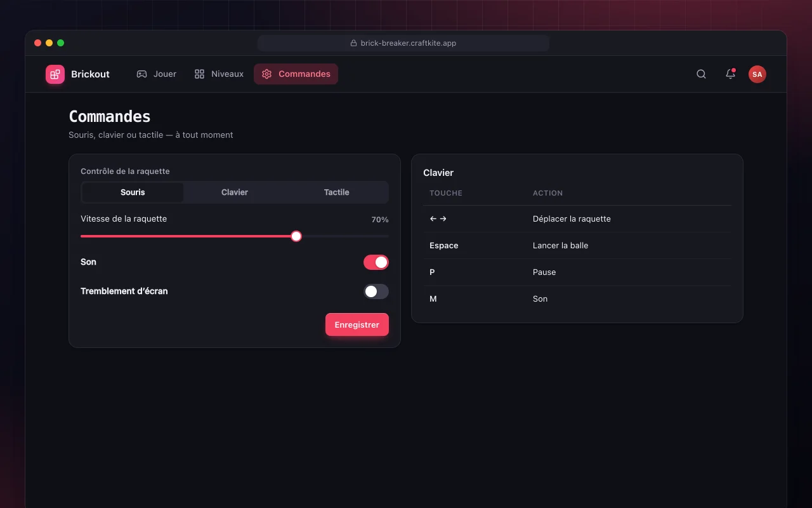
Task: Click the 'Lancer la balle' action text
Action: point(561,245)
